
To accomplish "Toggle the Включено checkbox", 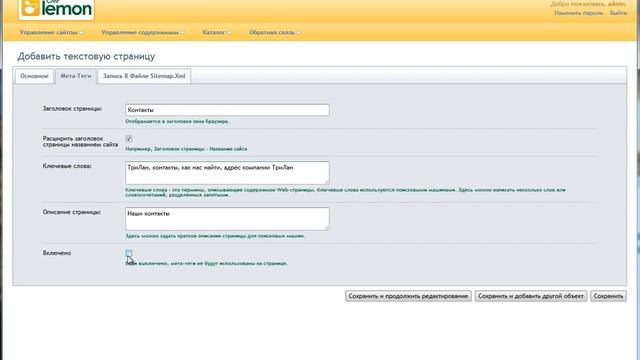I will click(x=129, y=253).
